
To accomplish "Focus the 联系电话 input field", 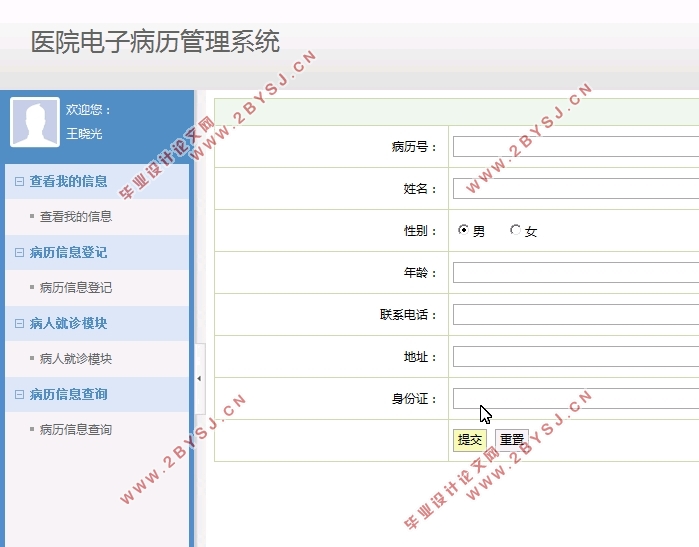I will pos(576,315).
